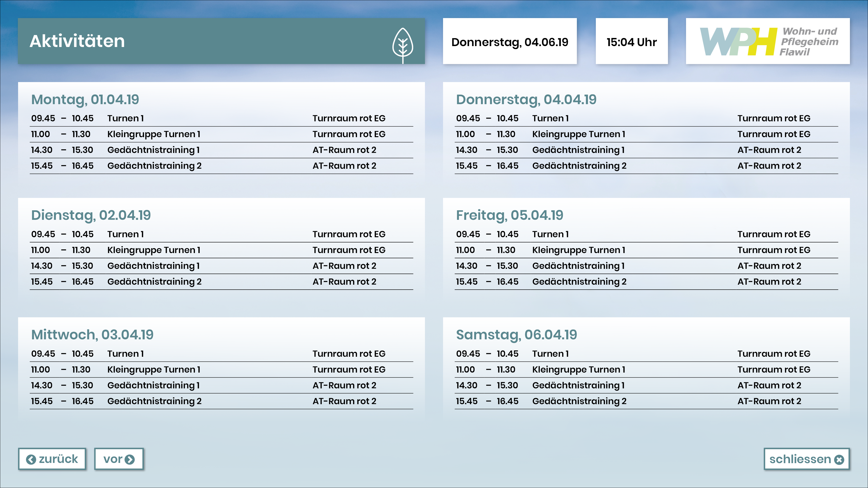Click the Donnerstag, 04.06.19 date box

(x=509, y=42)
